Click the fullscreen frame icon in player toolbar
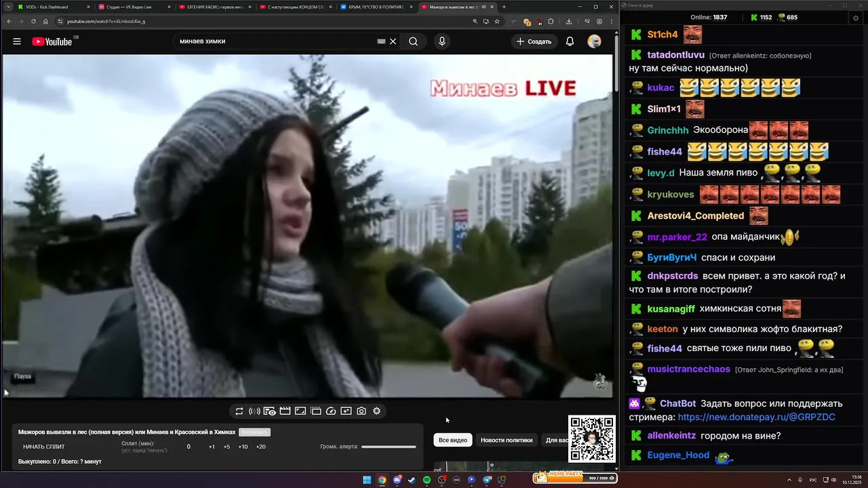Screen dimensions: 868x488 (300, 411)
